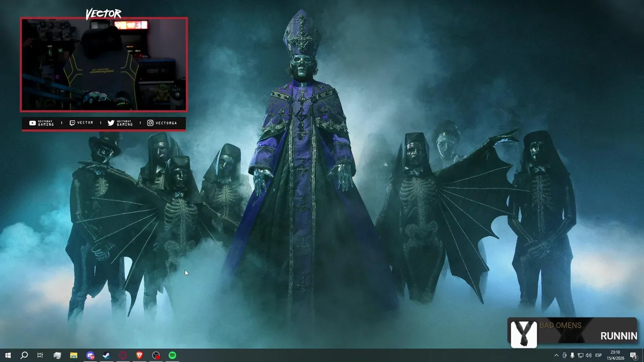
Task: Click the Twitter Vectorat Gaming label
Action: click(120, 123)
